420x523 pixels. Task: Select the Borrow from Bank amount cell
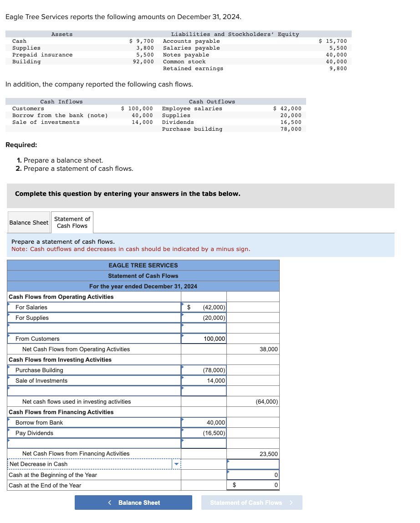tap(204, 422)
